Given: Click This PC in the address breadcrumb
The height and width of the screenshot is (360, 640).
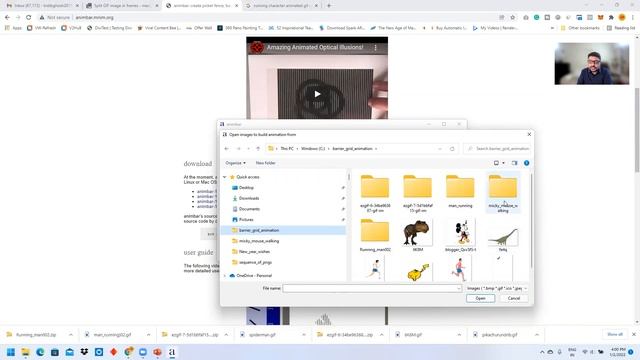Looking at the screenshot, I should coord(287,149).
